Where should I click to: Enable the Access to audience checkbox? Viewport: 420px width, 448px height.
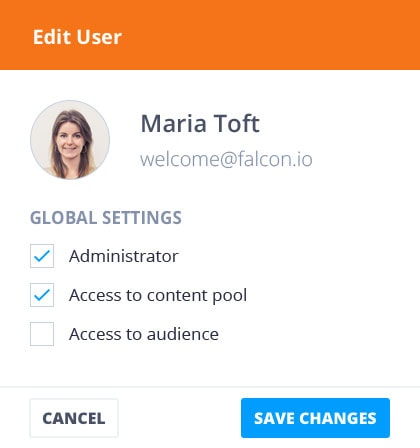click(x=42, y=334)
